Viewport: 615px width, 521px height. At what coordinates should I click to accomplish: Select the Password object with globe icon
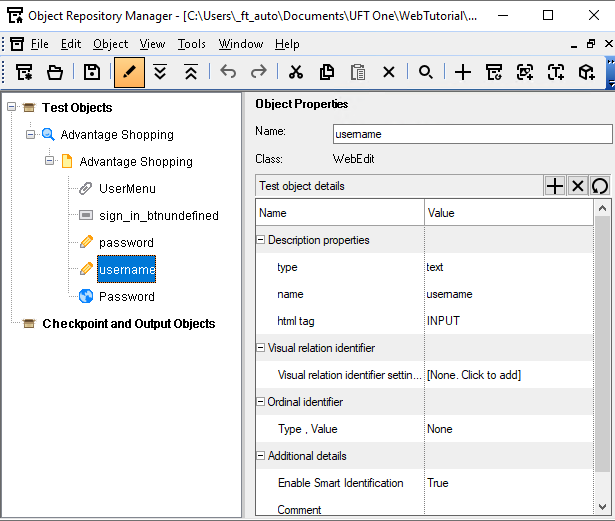pos(127,297)
